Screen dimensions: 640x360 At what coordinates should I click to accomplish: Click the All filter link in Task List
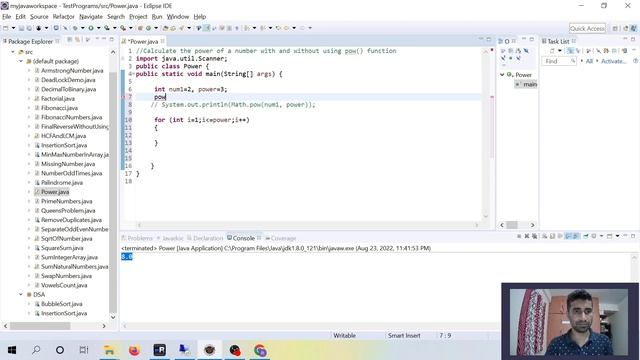click(589, 61)
